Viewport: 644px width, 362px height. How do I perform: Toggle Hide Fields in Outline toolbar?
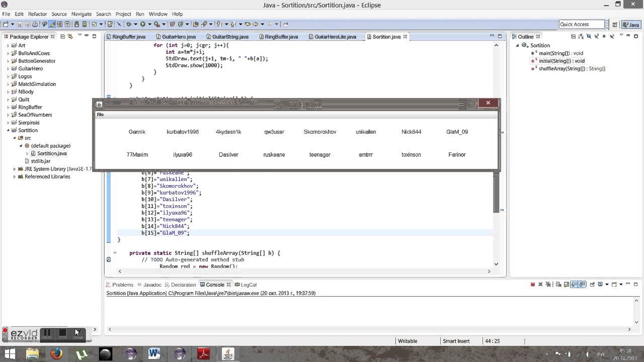coord(589,36)
